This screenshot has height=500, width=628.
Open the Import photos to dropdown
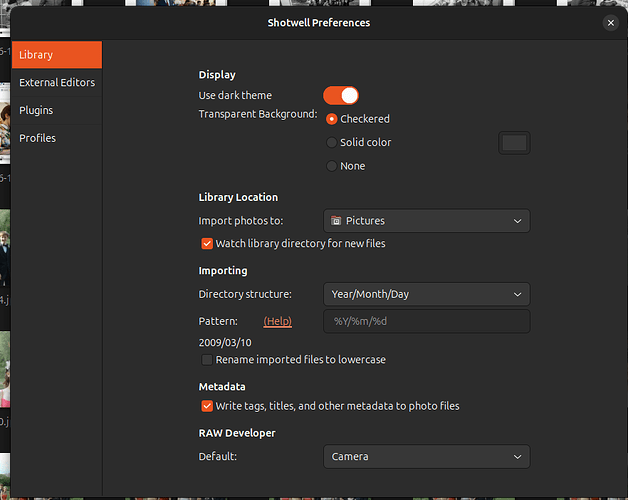(427, 221)
